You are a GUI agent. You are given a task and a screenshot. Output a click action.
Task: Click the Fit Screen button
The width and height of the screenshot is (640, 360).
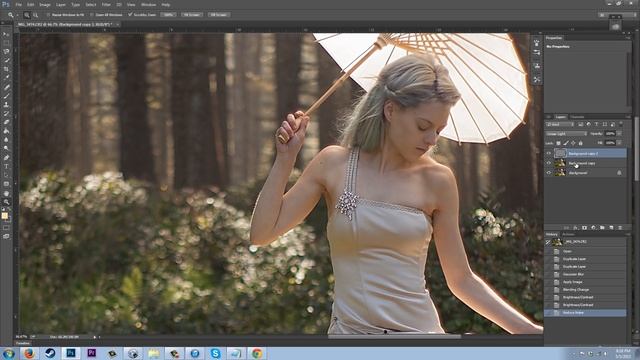coord(191,15)
